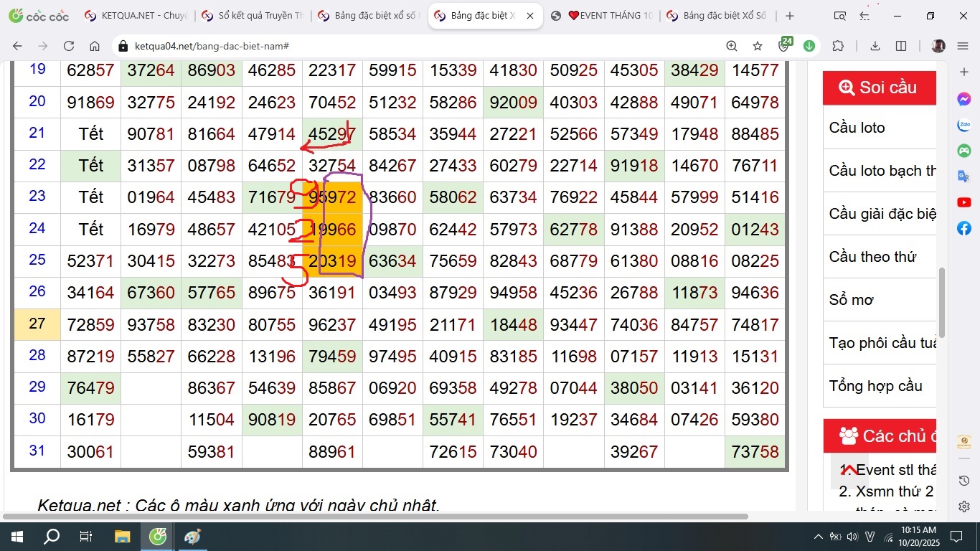The height and width of the screenshot is (551, 980).
Task: Open the browser extensions puzzle icon
Action: 838,46
